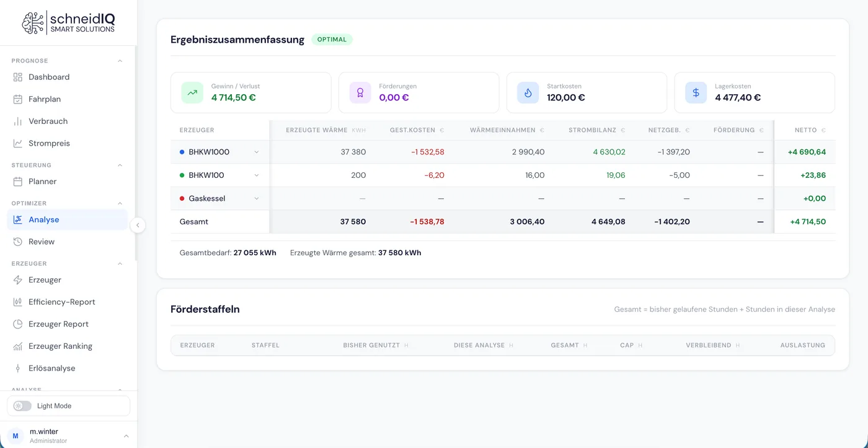Open the Dashboard grid icon
This screenshot has height=448, width=868.
tap(18, 77)
